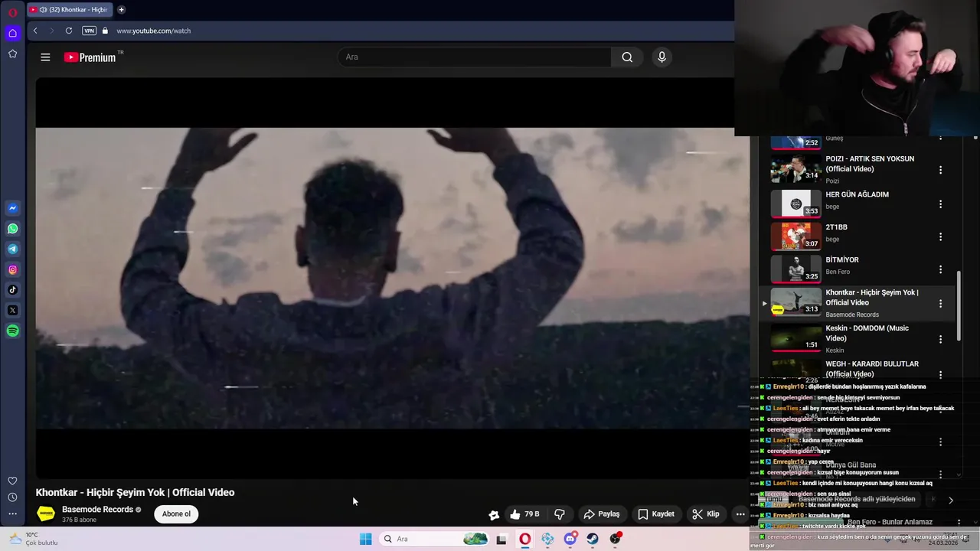The image size is (980, 551).
Task: Open Telegram in the Opera sidebar
Action: (x=12, y=249)
